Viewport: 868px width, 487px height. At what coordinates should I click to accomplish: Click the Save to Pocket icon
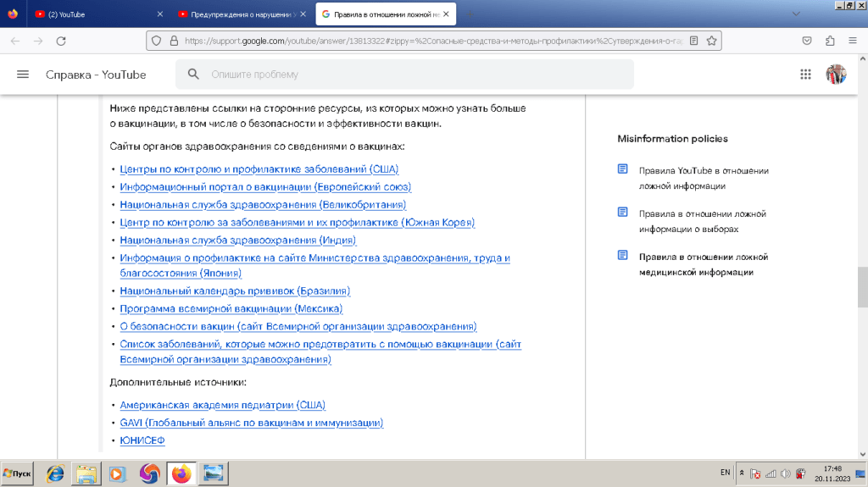[x=808, y=41]
